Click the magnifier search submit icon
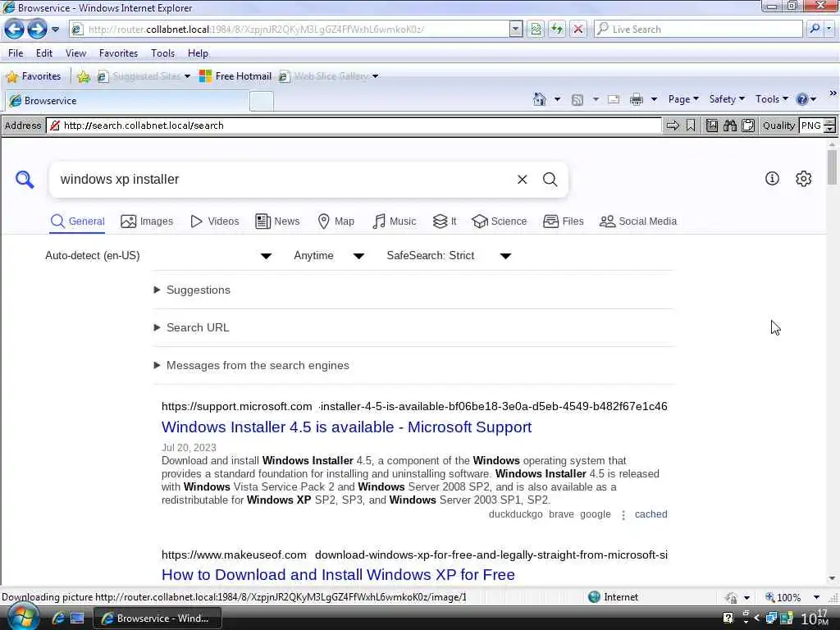Screen dimensions: 840x630 [550, 180]
